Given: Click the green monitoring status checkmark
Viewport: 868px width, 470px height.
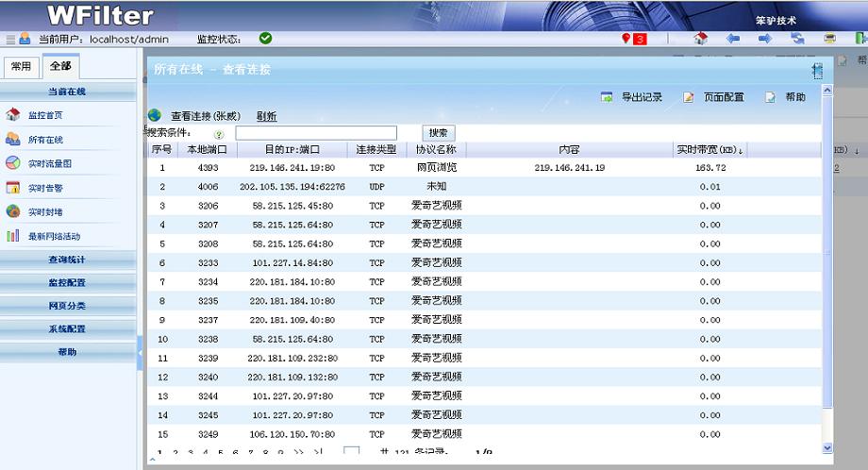Looking at the screenshot, I should click(266, 39).
